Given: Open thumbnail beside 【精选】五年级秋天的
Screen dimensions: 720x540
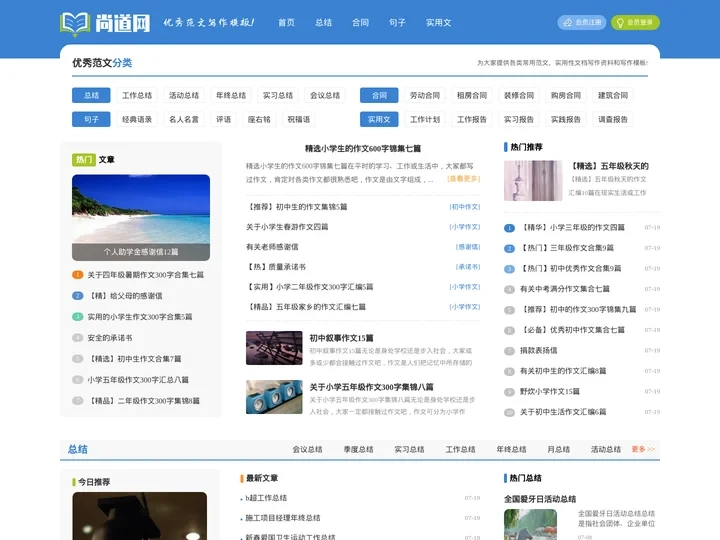Looking at the screenshot, I should 533,180.
